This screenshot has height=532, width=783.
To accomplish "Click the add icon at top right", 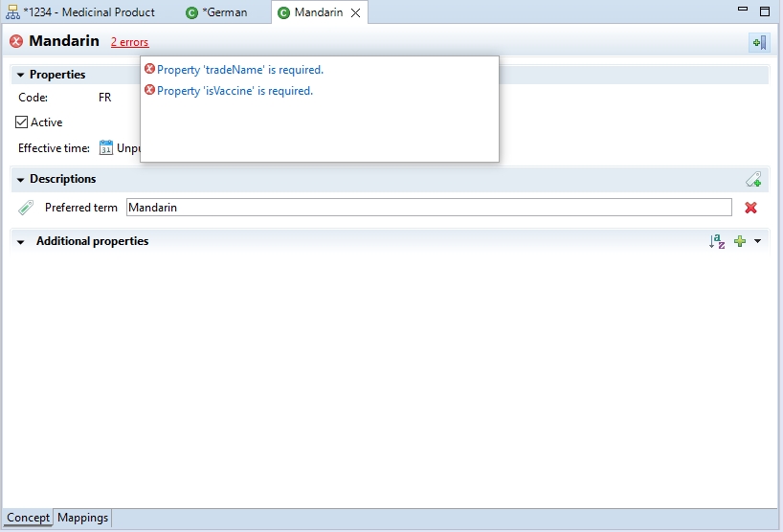I will coord(758,42).
